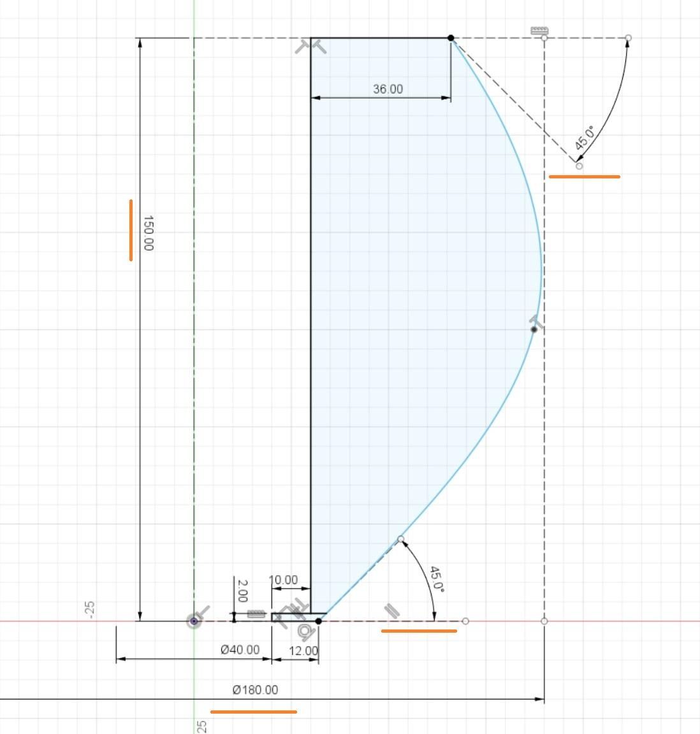The height and width of the screenshot is (734, 700).
Task: Click the collinear constraint icon beside the 2.00 dimension
Action: (x=256, y=614)
